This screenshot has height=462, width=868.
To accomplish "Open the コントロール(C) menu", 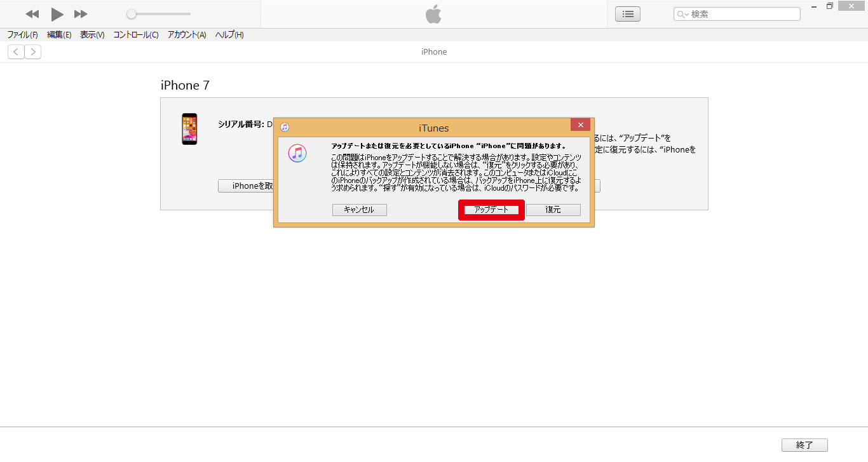I will click(x=136, y=35).
